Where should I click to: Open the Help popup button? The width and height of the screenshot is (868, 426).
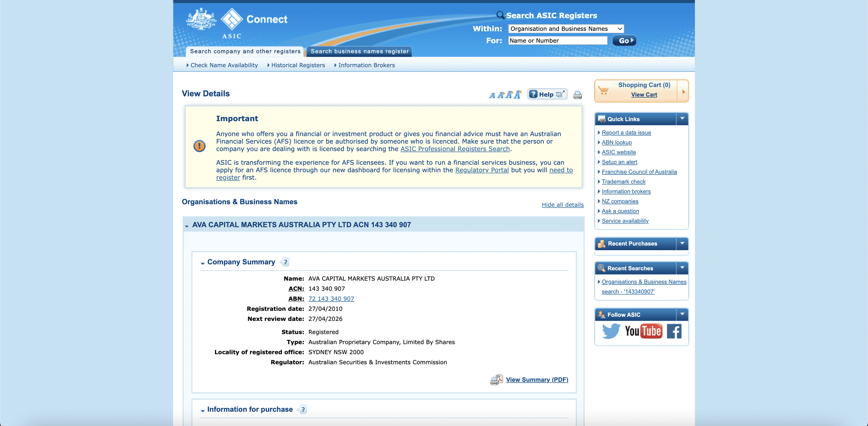click(547, 94)
